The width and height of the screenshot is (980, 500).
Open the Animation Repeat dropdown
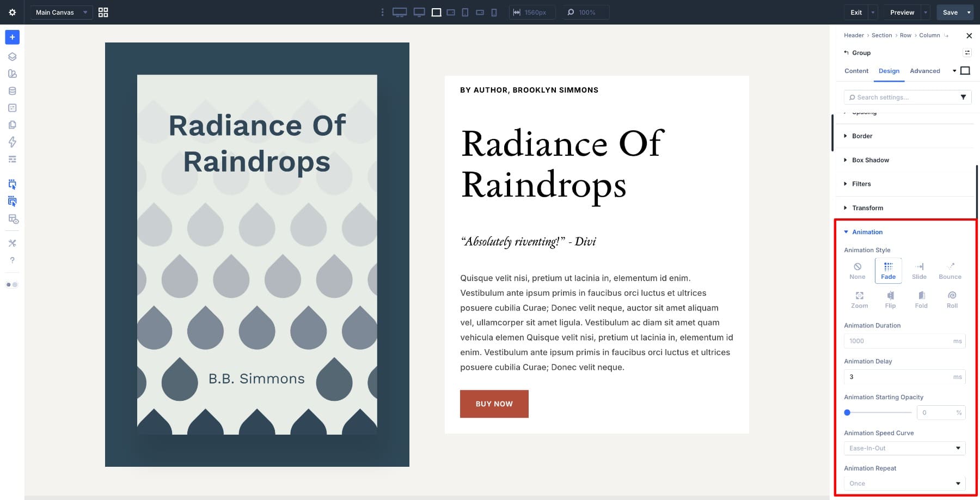coord(904,484)
